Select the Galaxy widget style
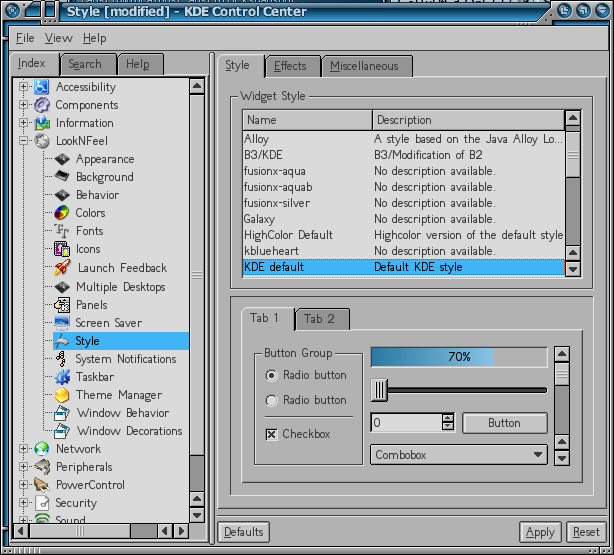Image resolution: width=614 pixels, height=555 pixels. click(404, 219)
